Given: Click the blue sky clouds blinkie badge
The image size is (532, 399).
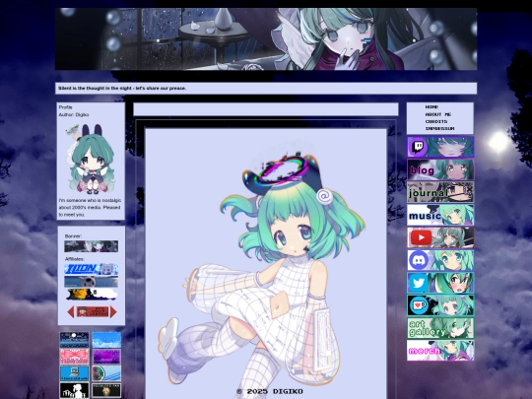Looking at the screenshot, I should pyautogui.click(x=106, y=340).
